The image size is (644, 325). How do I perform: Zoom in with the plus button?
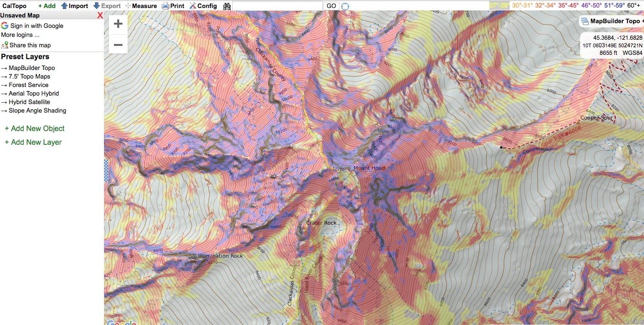coord(118,24)
